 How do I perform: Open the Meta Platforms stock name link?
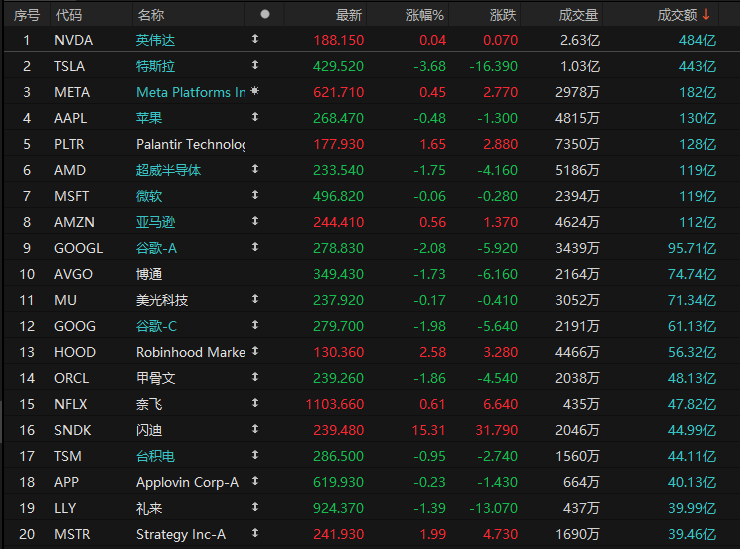190,92
